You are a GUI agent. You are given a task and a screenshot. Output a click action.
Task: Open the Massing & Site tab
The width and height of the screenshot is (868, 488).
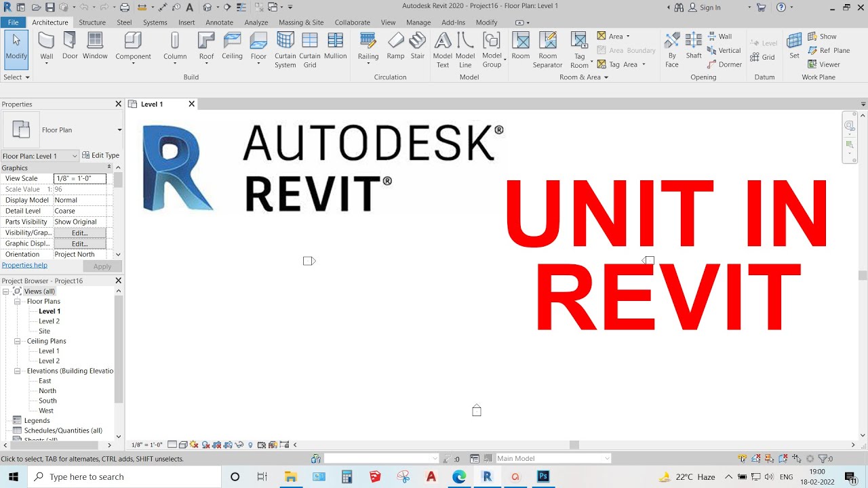point(301,22)
